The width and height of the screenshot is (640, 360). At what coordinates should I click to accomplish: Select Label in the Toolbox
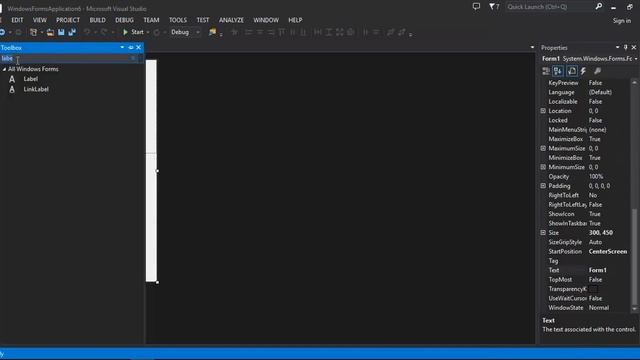pos(31,79)
